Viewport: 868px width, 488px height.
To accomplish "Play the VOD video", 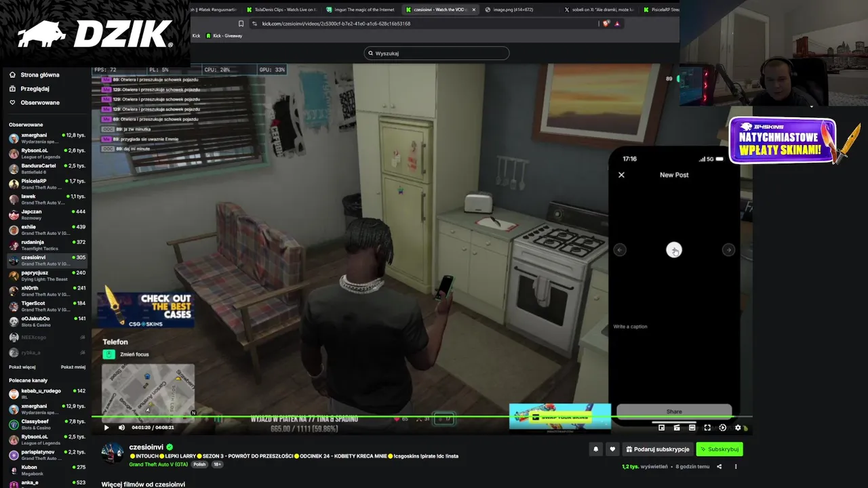I will tap(106, 428).
